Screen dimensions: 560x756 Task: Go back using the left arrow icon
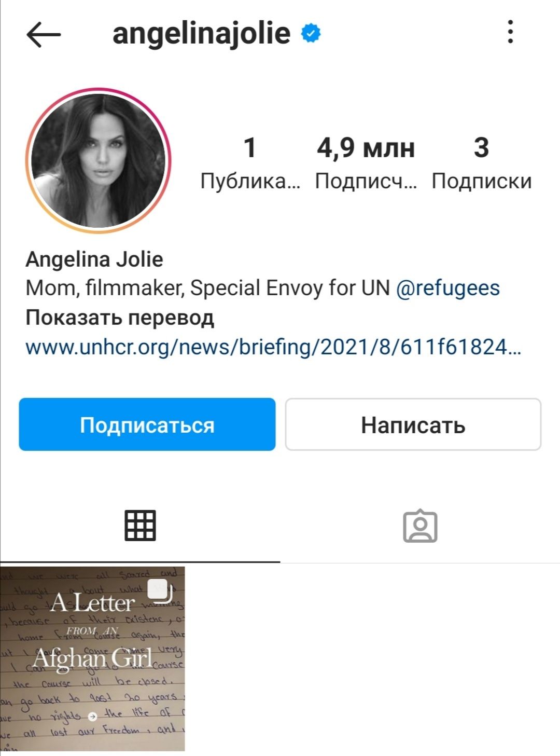click(x=44, y=35)
